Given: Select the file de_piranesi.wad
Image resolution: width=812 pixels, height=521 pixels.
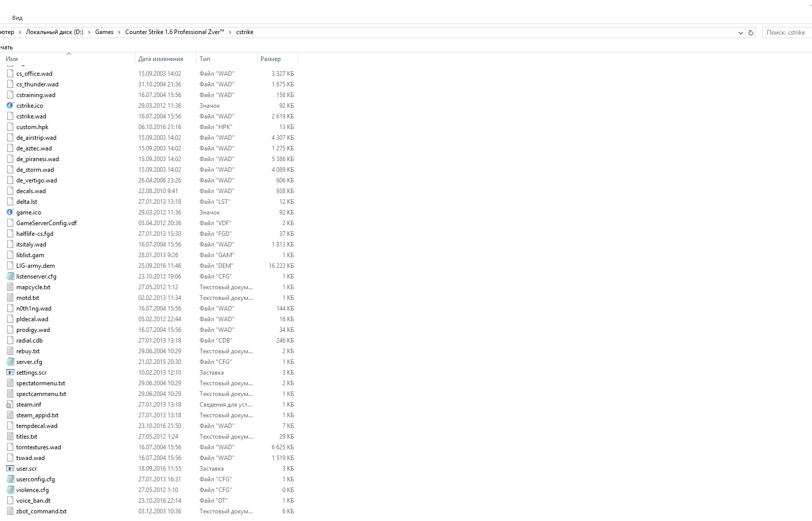Looking at the screenshot, I should [x=38, y=159].
